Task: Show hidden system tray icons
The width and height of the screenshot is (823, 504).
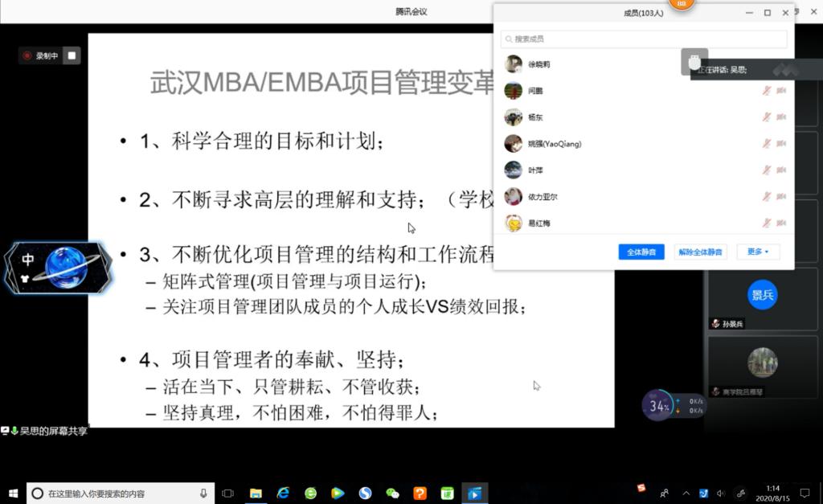Action: [686, 493]
